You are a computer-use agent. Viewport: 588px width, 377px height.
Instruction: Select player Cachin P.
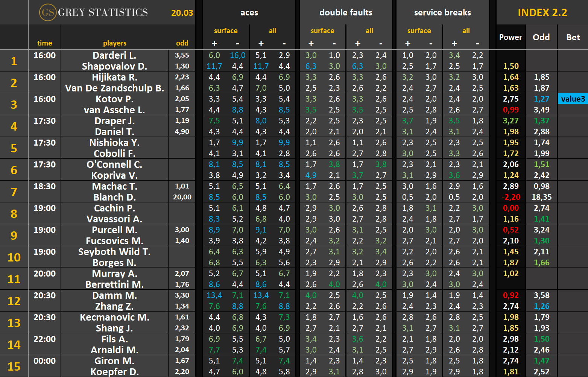point(114,208)
